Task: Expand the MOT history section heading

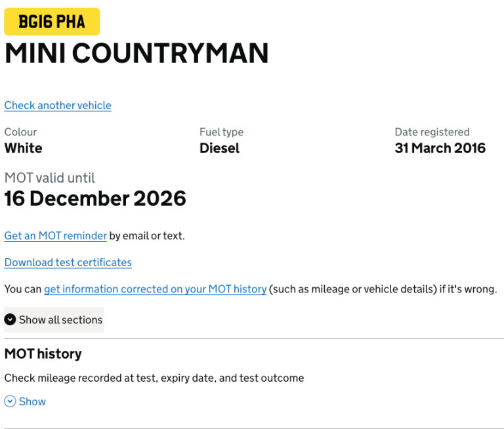Action: [x=43, y=353]
